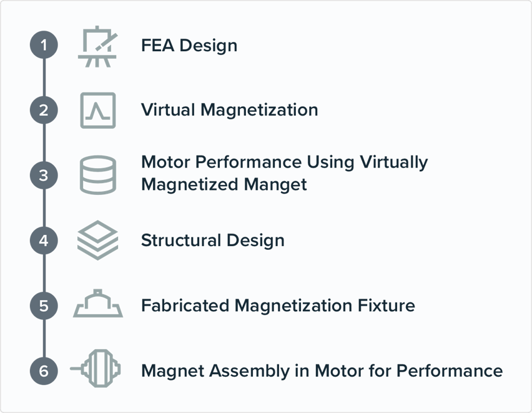Select step number 4 circle
This screenshot has height=413, width=532.
tap(44, 241)
